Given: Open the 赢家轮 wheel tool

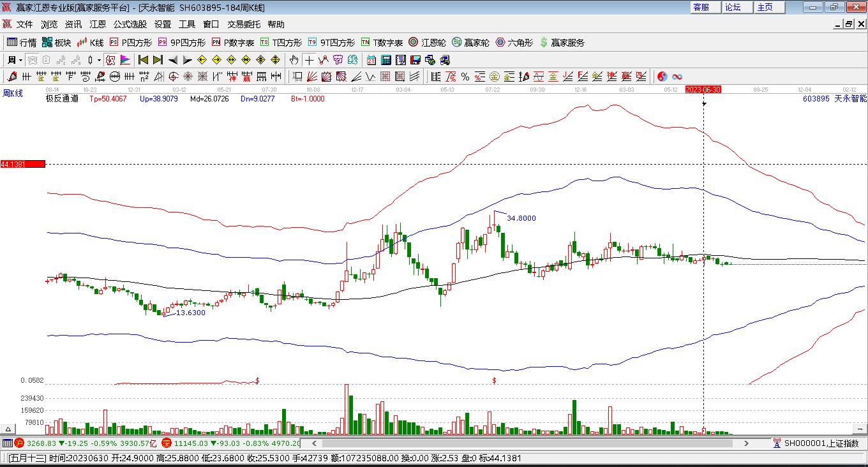Looking at the screenshot, I should coord(470,43).
